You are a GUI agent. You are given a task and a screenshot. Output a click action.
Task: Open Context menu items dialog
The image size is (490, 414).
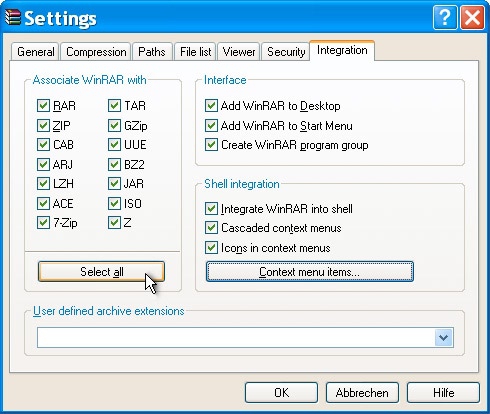click(x=310, y=272)
